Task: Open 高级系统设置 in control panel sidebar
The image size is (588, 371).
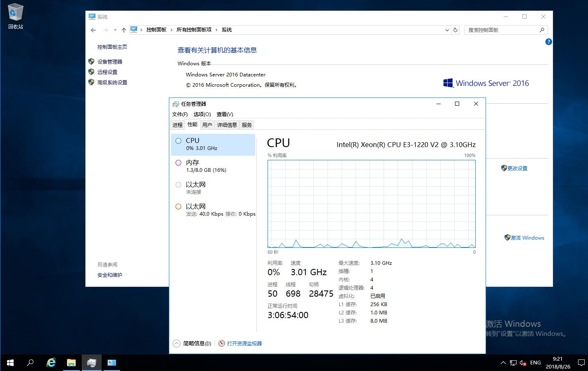Action: coord(112,82)
